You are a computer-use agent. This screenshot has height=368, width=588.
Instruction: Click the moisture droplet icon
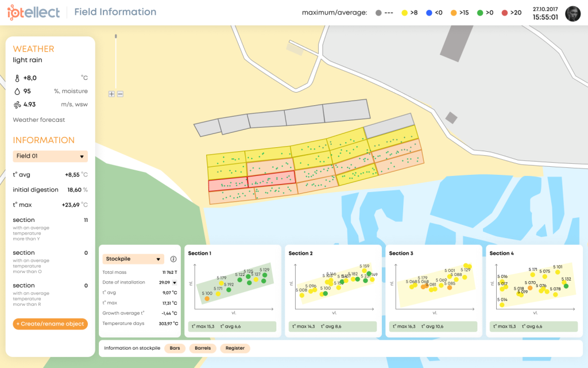tap(17, 91)
